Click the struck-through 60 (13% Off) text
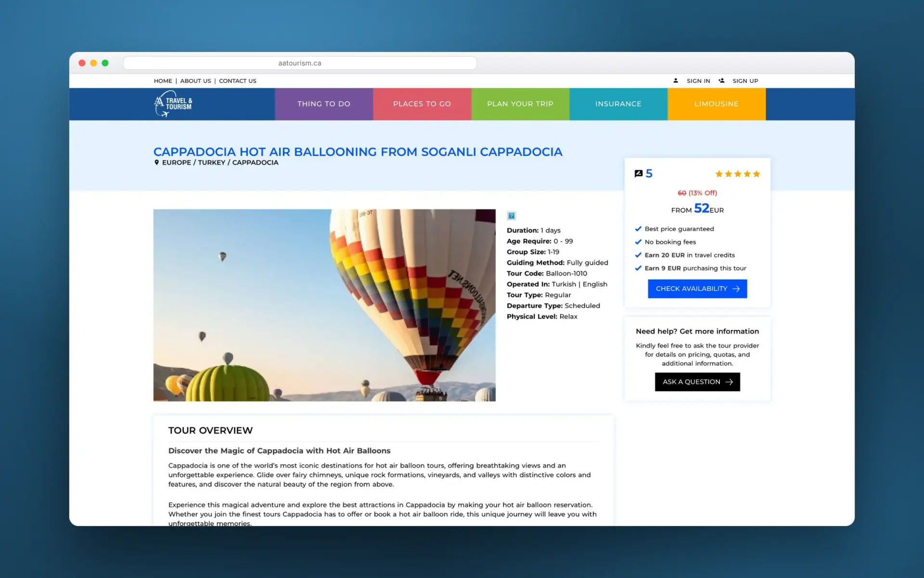Screen dimensions: 924x578 pos(697,193)
